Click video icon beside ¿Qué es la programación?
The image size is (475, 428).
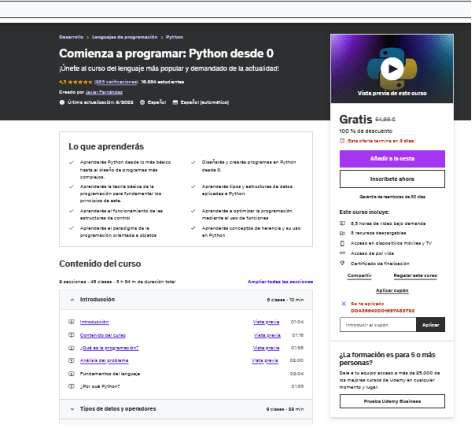(71, 348)
